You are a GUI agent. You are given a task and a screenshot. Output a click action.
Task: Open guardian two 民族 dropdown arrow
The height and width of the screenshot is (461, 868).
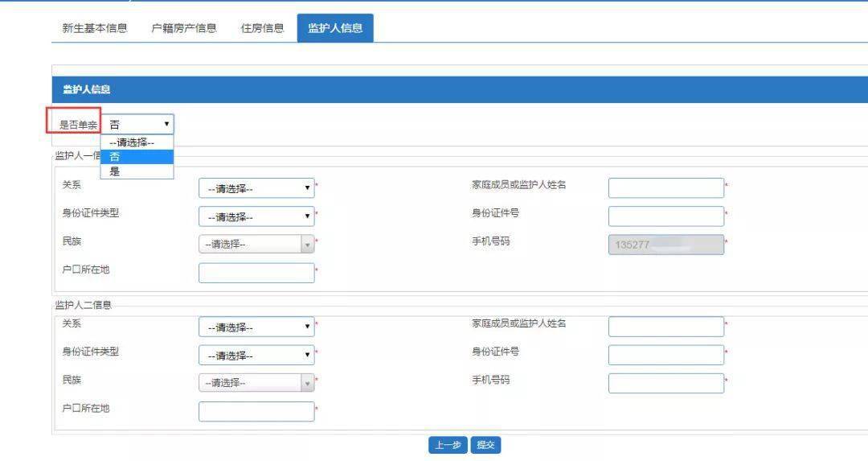[x=307, y=383]
